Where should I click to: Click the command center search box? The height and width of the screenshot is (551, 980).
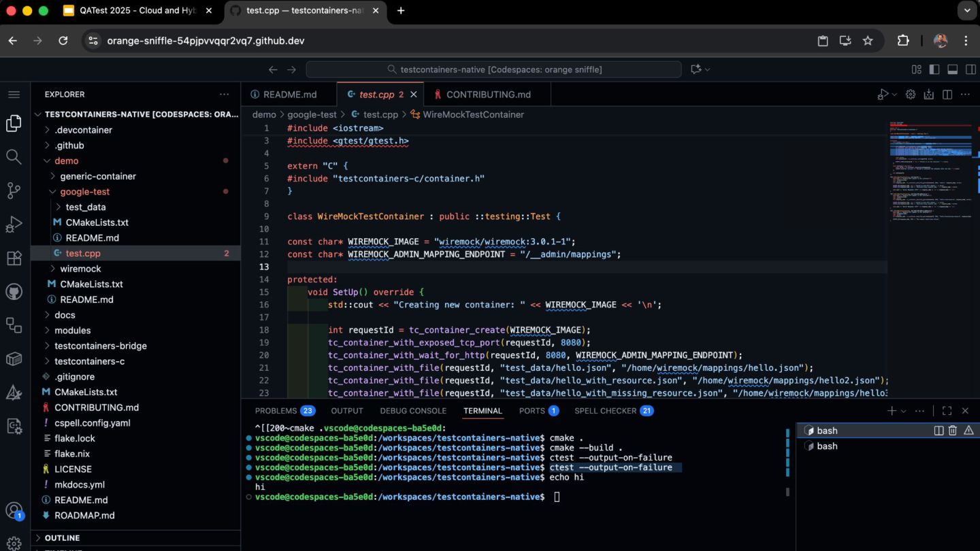493,69
